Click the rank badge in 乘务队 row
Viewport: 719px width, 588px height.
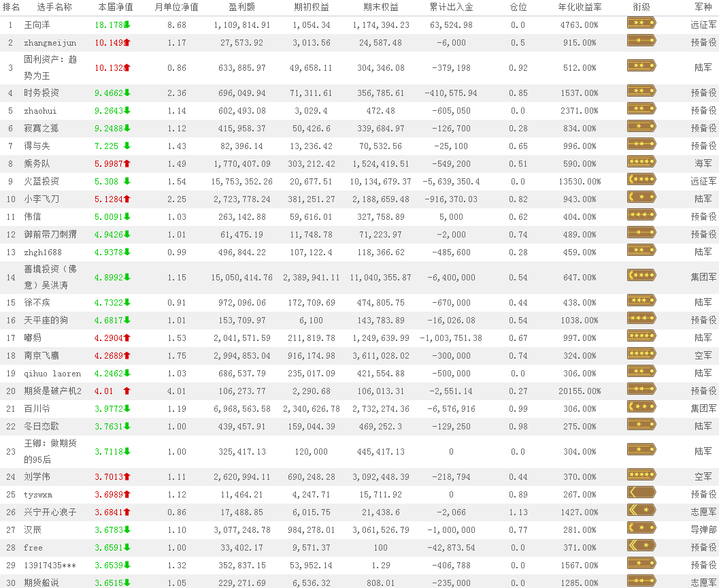641,162
